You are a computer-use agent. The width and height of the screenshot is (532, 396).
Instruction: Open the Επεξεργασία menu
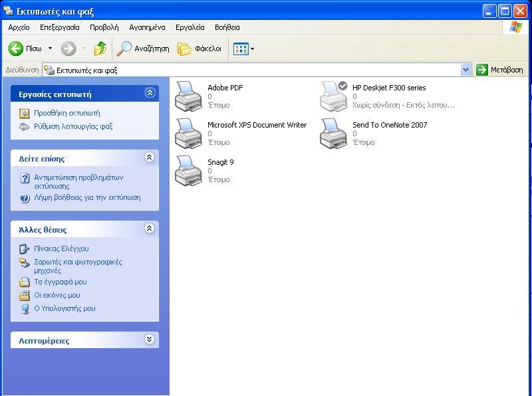(x=60, y=27)
